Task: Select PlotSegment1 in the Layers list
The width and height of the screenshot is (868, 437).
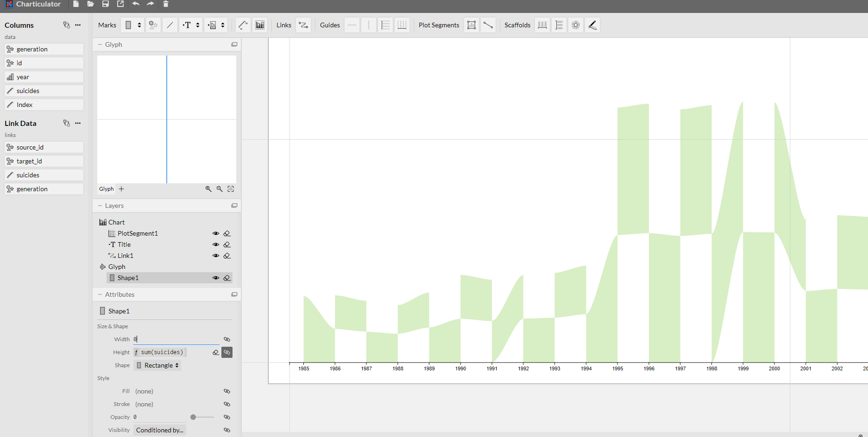Action: tap(138, 233)
